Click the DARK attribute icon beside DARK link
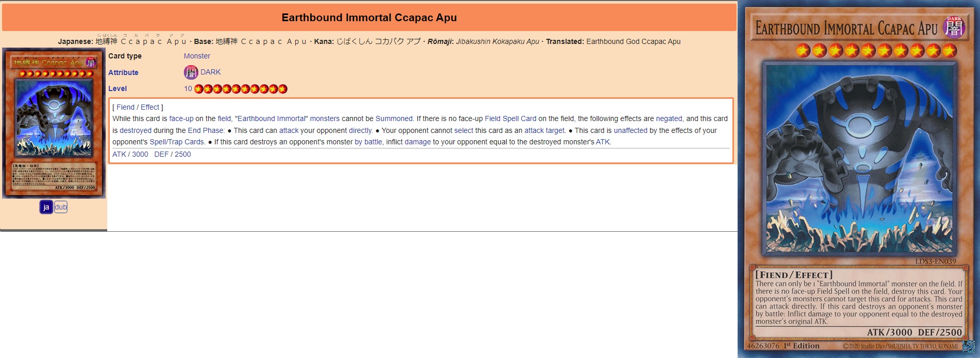 point(191,72)
